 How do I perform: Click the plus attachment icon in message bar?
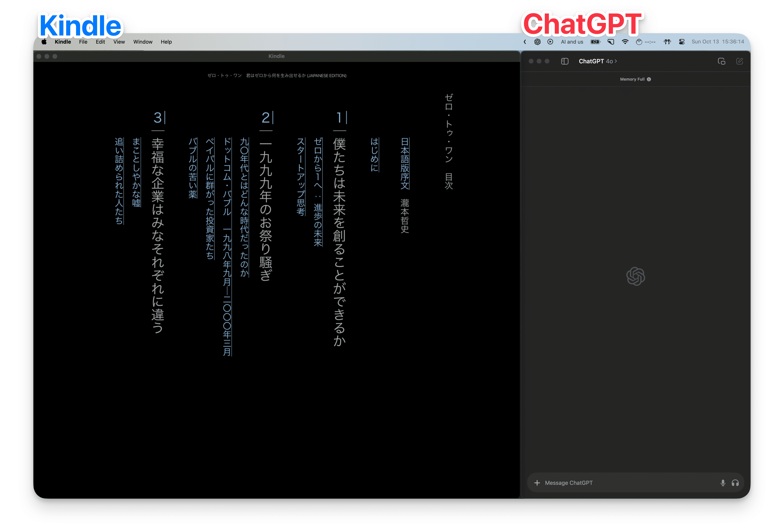coord(537,483)
